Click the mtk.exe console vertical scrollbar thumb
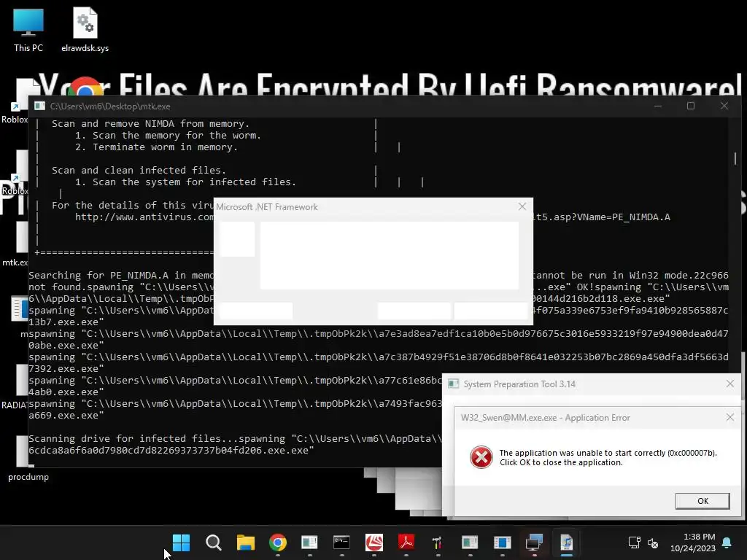Screen dimensions: 747x560 coord(735,158)
